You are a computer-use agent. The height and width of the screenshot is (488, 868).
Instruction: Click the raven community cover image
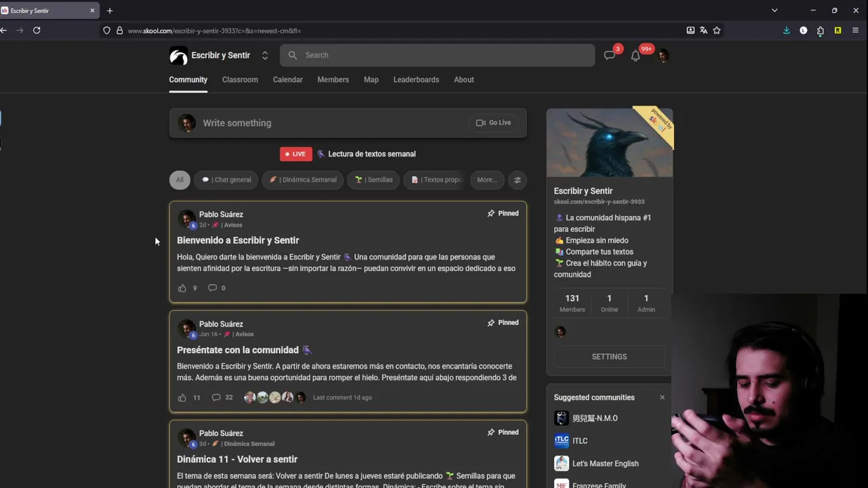[x=610, y=143]
